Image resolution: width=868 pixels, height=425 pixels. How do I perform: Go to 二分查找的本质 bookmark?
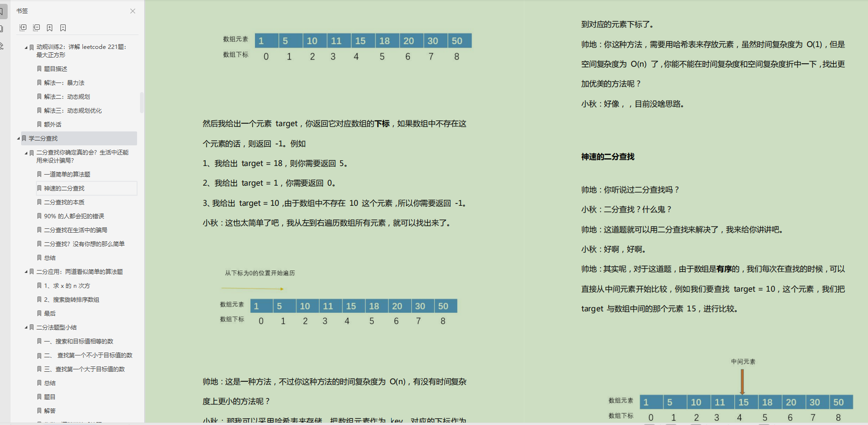click(x=64, y=202)
